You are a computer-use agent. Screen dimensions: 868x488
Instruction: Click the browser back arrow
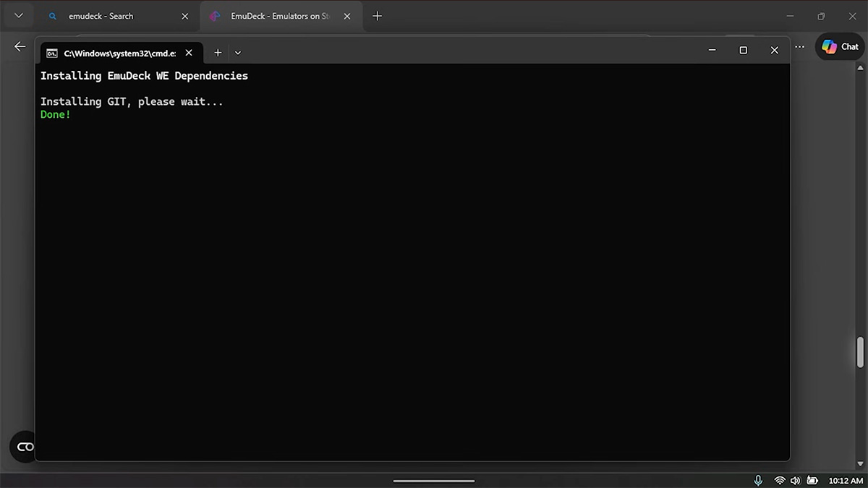point(19,46)
